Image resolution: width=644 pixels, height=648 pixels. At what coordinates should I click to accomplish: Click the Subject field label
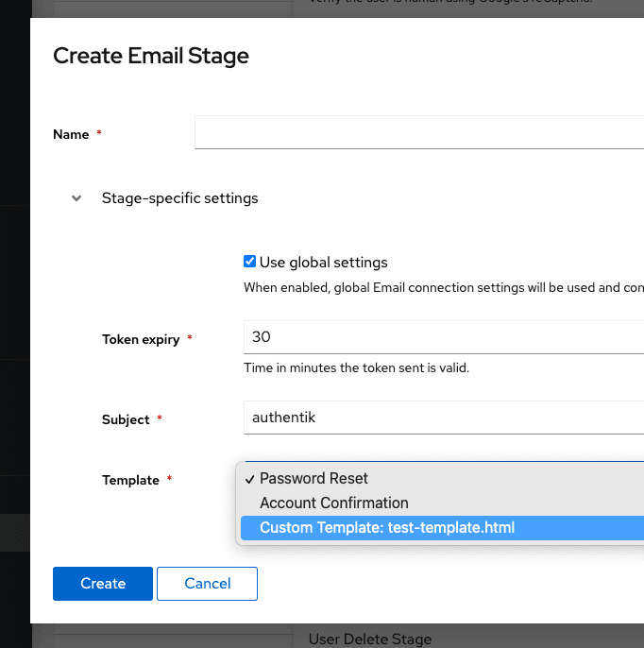point(126,419)
